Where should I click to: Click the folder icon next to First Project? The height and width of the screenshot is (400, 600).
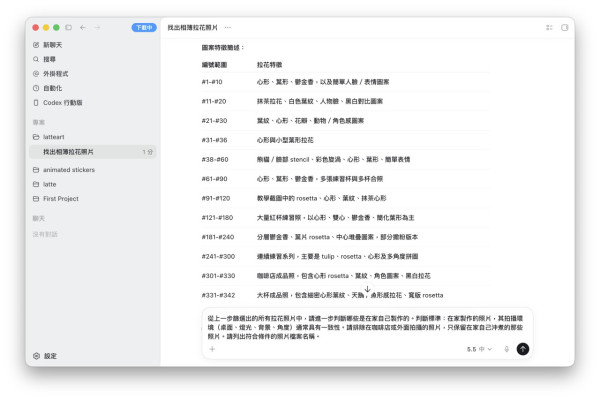point(36,199)
